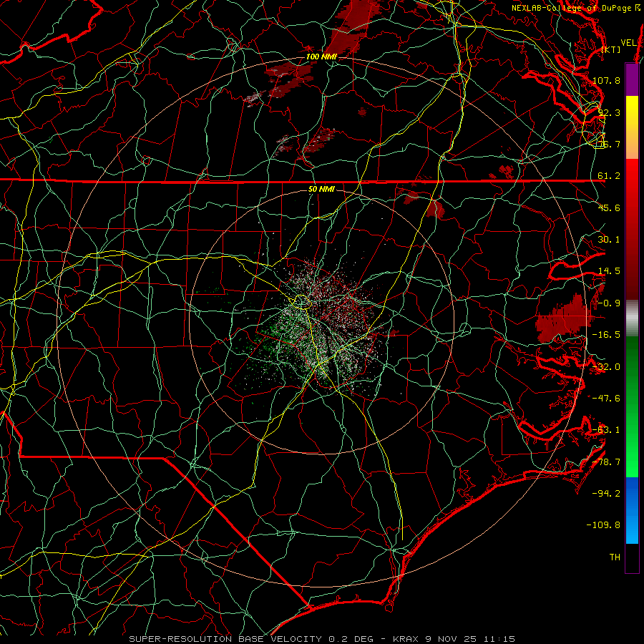644x644 pixels.
Task: Click the 14.5 velocity scale label
Action: click(x=609, y=271)
